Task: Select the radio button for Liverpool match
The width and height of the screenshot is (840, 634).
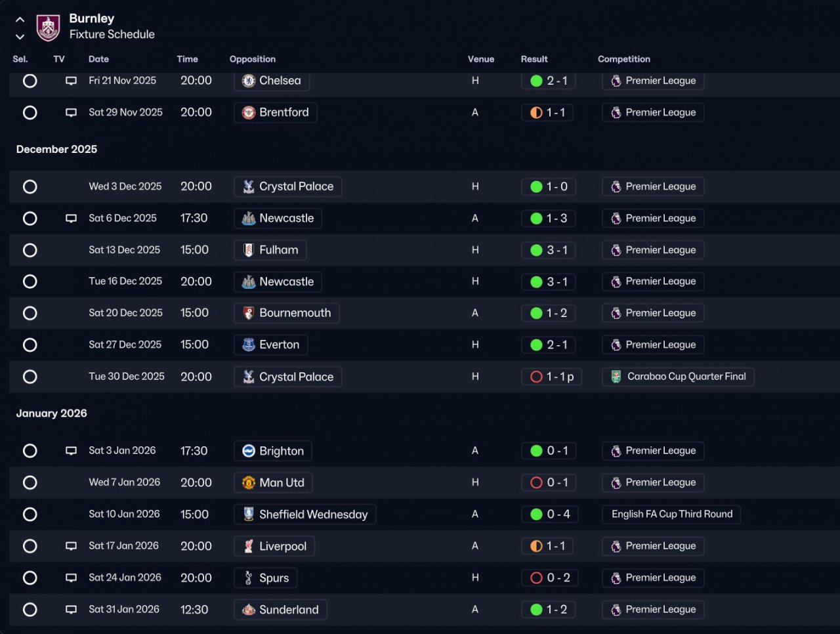Action: coord(30,546)
